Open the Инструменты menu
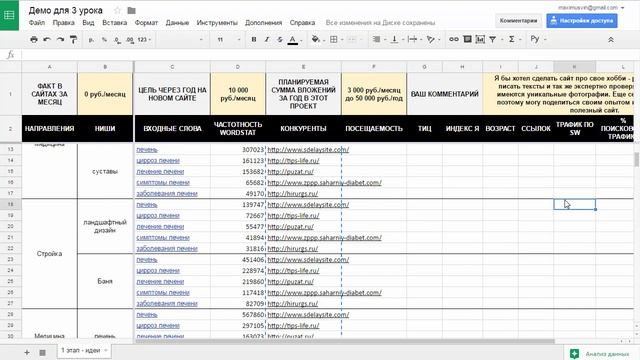 [217, 23]
